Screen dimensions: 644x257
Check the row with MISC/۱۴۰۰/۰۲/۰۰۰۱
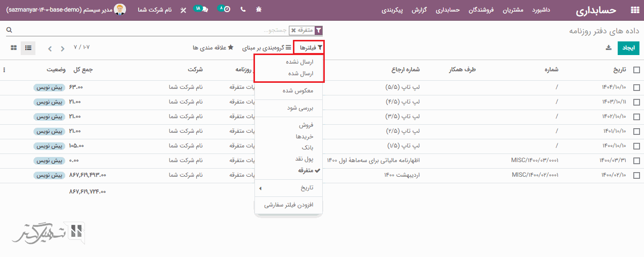point(636,175)
